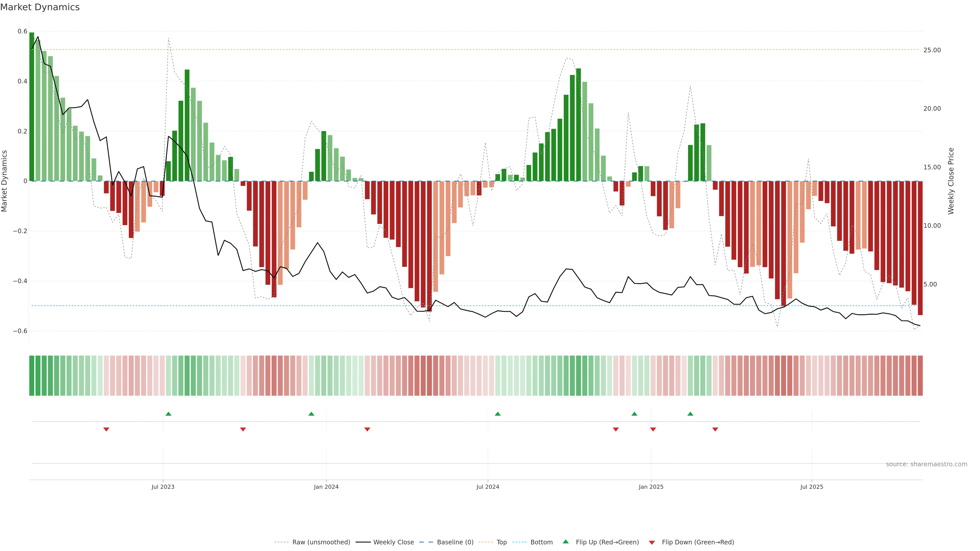Screen dimensions: 980x551
Task: Click the flip-down triangle just after Jan 2025
Action: click(653, 429)
